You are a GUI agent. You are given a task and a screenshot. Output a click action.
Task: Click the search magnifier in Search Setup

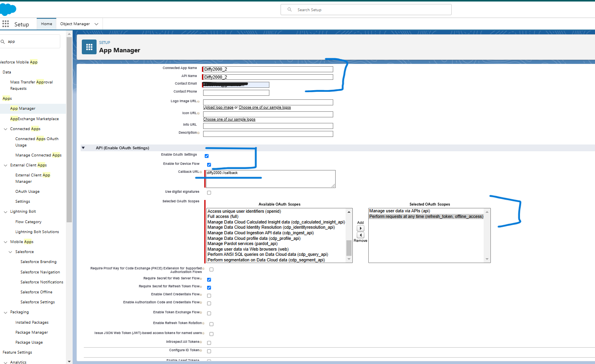pos(290,10)
